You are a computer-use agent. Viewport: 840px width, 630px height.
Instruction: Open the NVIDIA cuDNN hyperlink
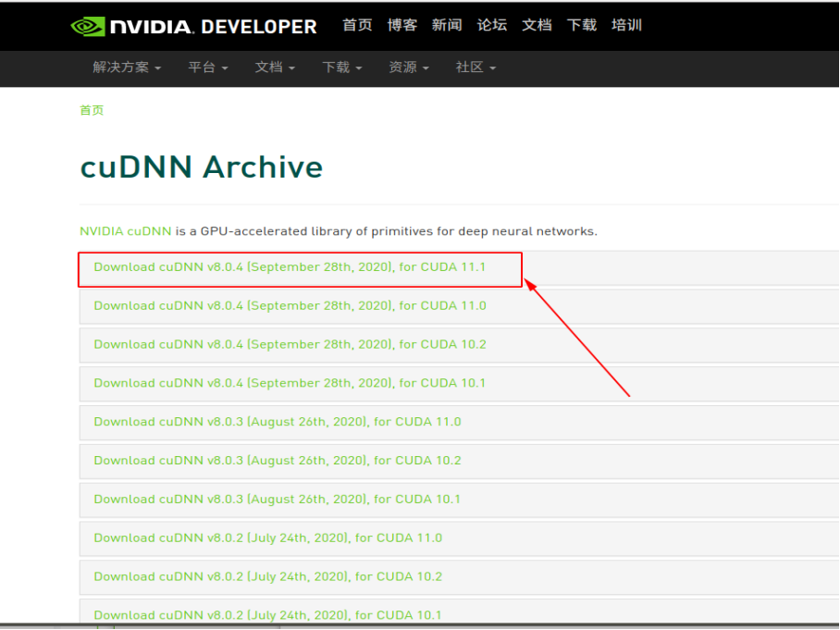pos(125,230)
